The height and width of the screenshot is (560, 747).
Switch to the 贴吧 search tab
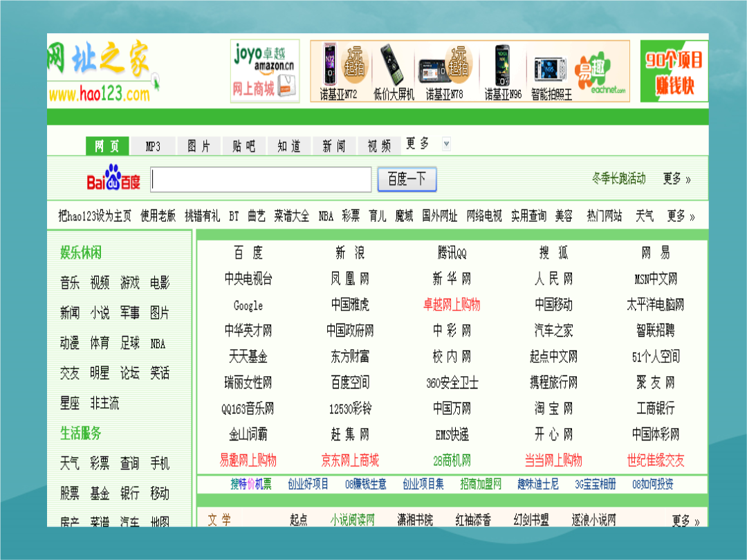[x=243, y=146]
